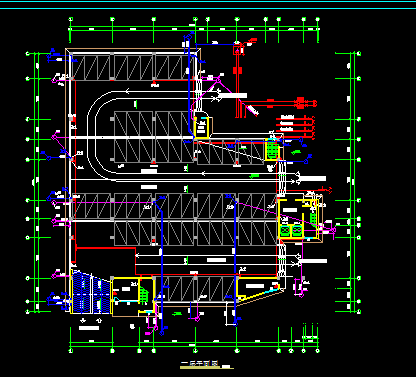416x377 pixels.
Task: Click the top-left grid axis bubble
Action: click(x=70, y=19)
